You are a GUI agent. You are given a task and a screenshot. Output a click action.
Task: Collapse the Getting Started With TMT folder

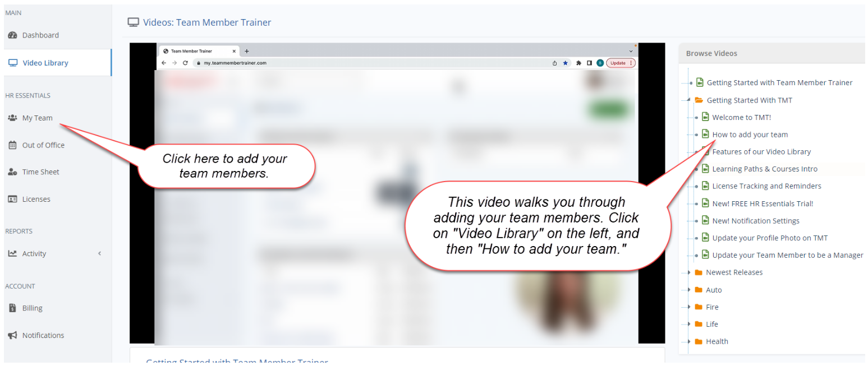(x=689, y=100)
